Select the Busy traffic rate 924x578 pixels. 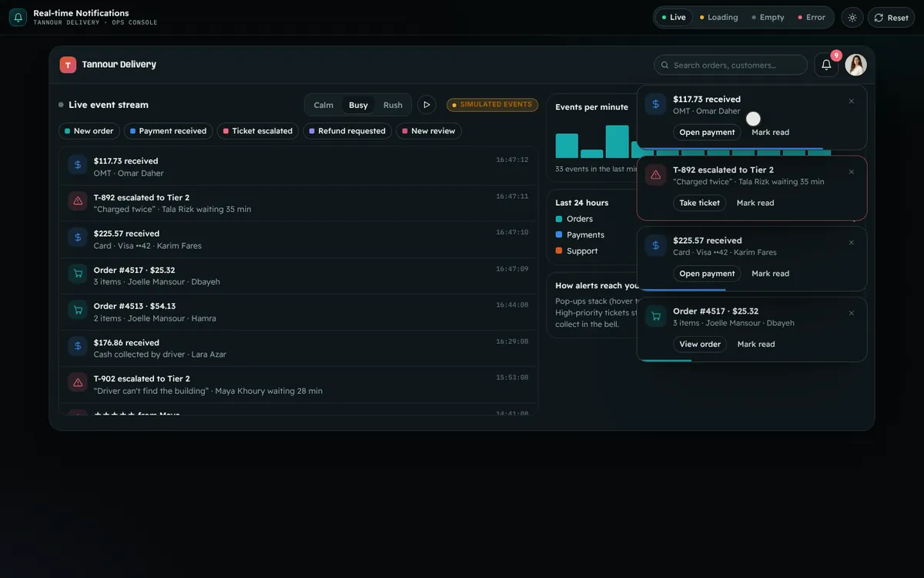pyautogui.click(x=358, y=105)
